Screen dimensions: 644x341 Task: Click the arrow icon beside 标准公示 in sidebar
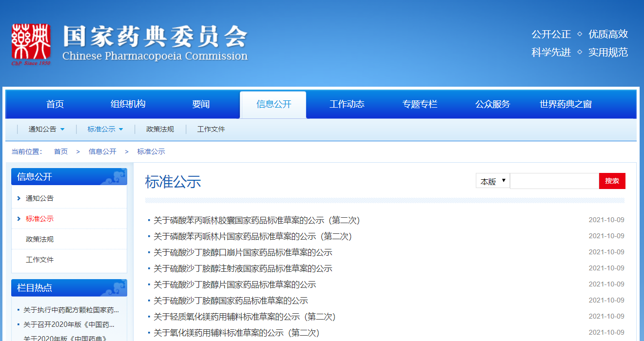tap(19, 219)
